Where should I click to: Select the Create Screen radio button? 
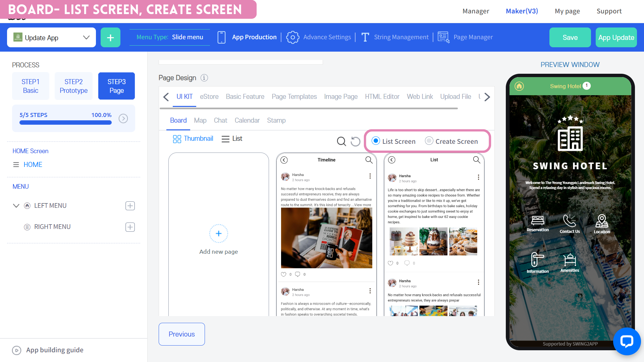click(x=429, y=141)
